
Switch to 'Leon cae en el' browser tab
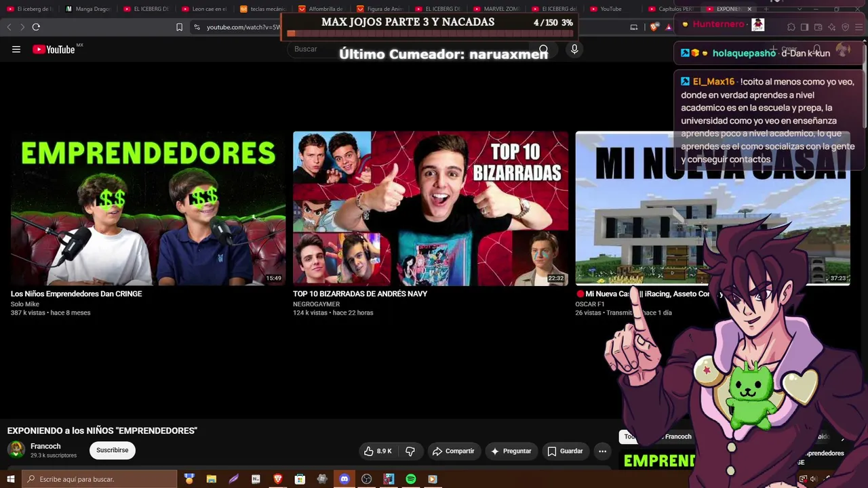204,9
